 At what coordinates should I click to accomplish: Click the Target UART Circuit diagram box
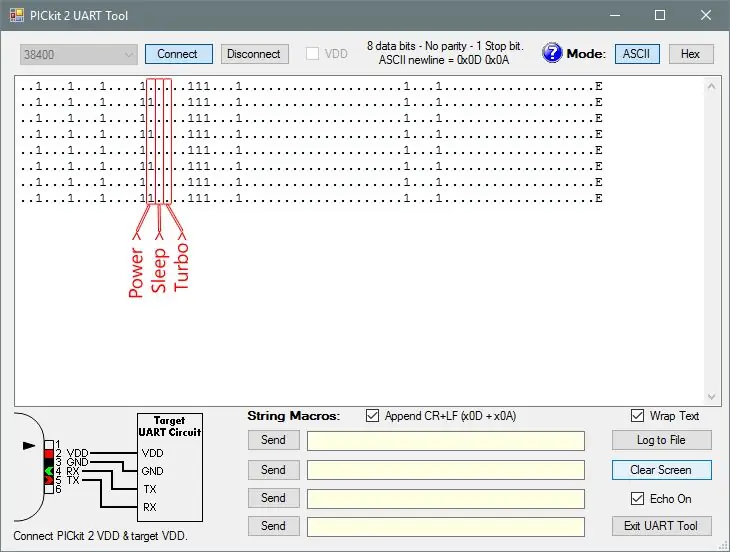170,467
